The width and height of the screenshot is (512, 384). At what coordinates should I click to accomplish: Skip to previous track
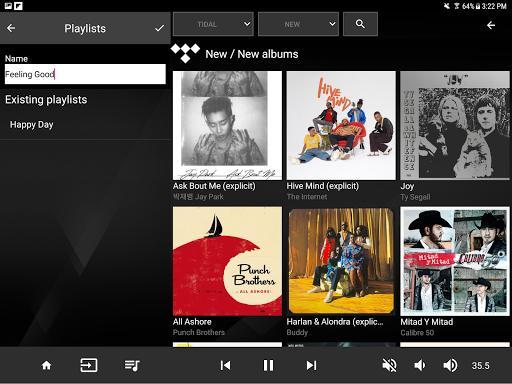pyautogui.click(x=225, y=365)
